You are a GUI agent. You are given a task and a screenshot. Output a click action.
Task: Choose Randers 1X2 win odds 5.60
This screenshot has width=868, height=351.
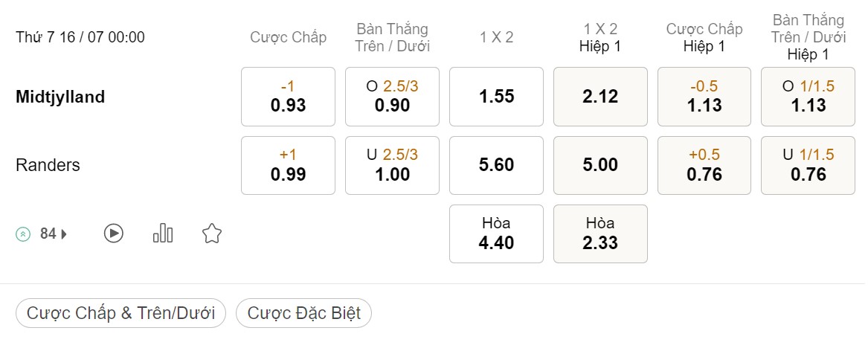coord(497,166)
